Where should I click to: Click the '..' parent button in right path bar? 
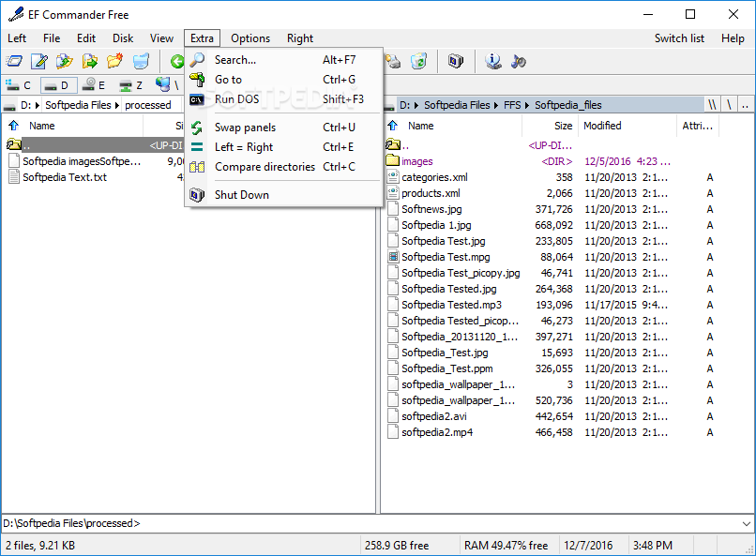click(x=746, y=105)
